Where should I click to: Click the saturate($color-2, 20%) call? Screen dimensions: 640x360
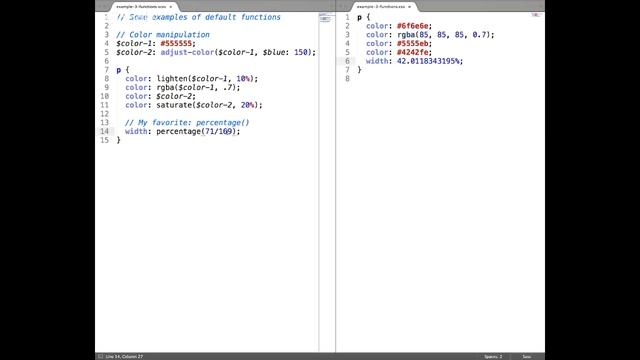coord(207,105)
